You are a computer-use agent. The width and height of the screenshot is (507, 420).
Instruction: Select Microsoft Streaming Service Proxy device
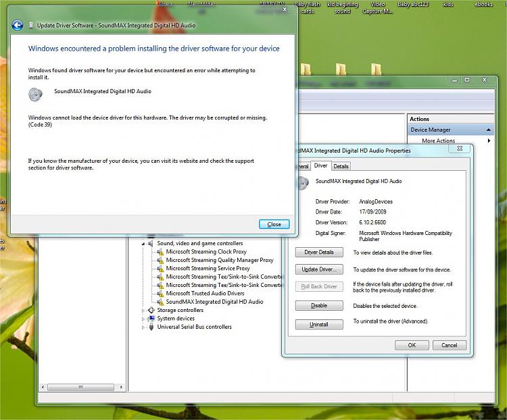208,269
